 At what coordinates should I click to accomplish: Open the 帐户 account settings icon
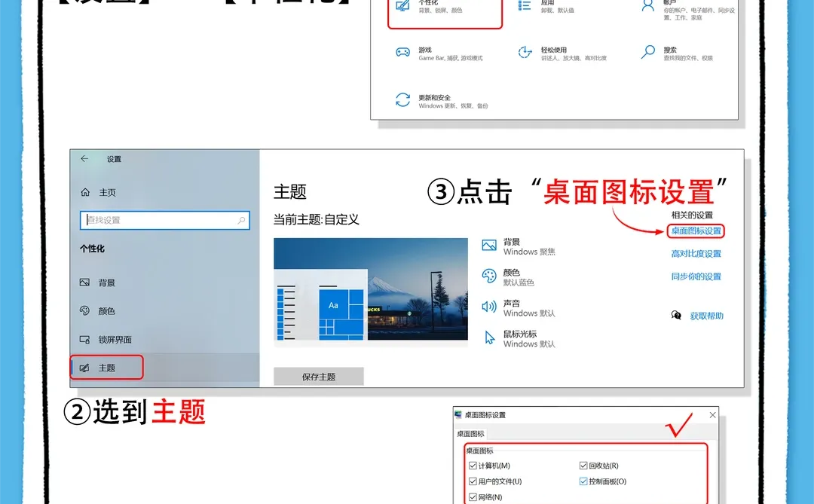point(647,6)
